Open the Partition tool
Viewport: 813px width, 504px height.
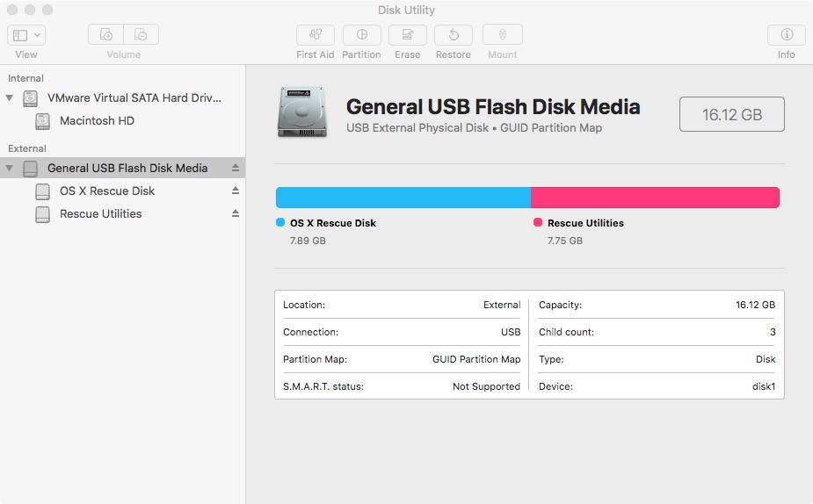pyautogui.click(x=361, y=35)
